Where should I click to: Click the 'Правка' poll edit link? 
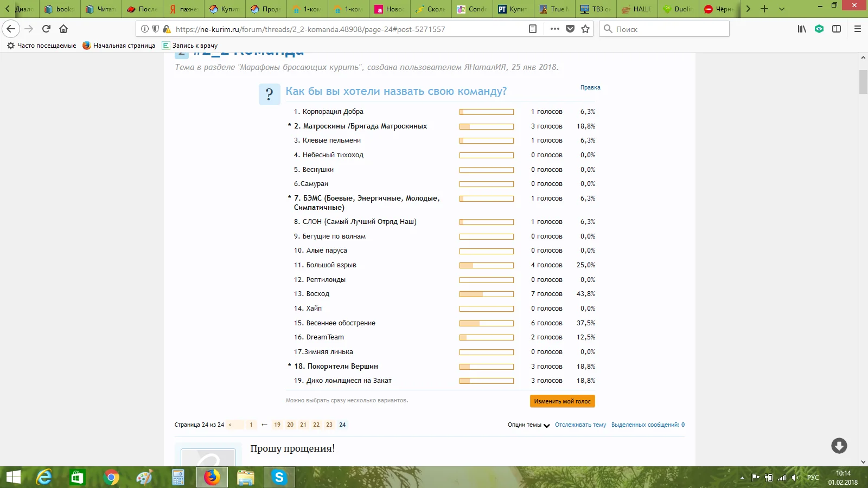coord(590,87)
